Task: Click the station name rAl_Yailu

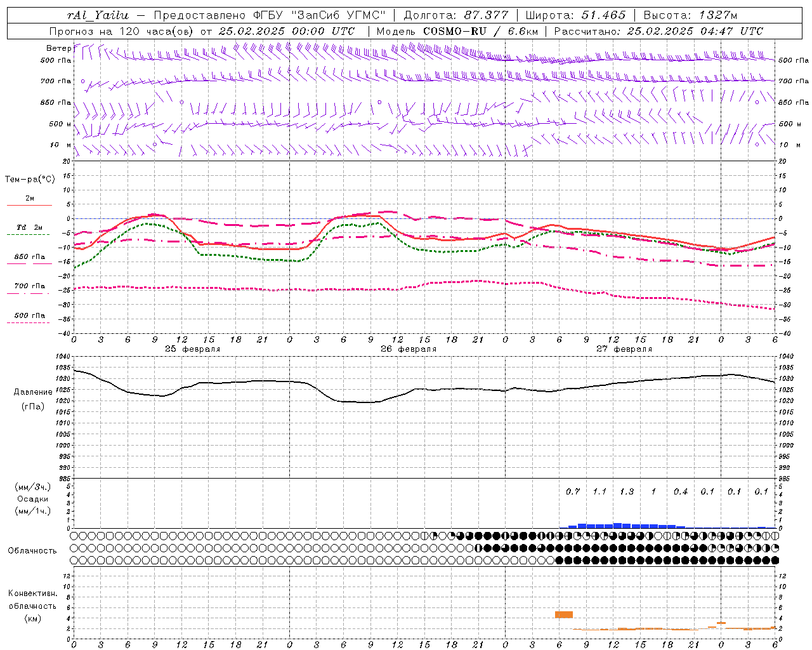Action: pyautogui.click(x=98, y=15)
